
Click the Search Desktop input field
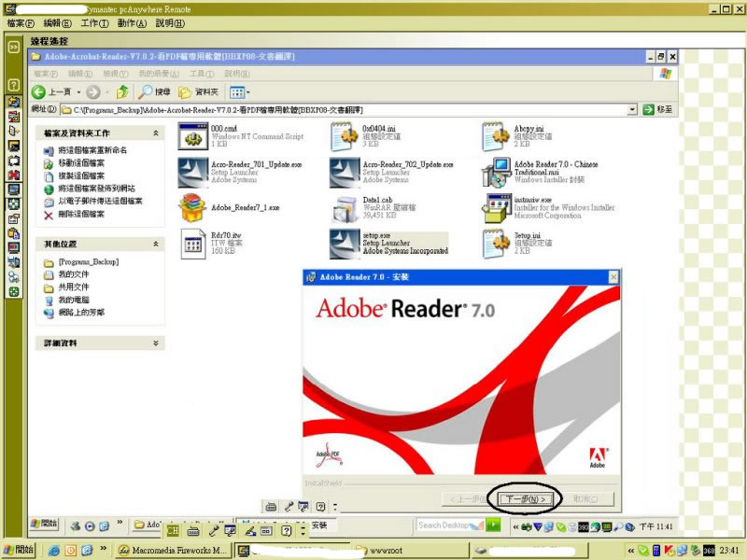coord(450,525)
